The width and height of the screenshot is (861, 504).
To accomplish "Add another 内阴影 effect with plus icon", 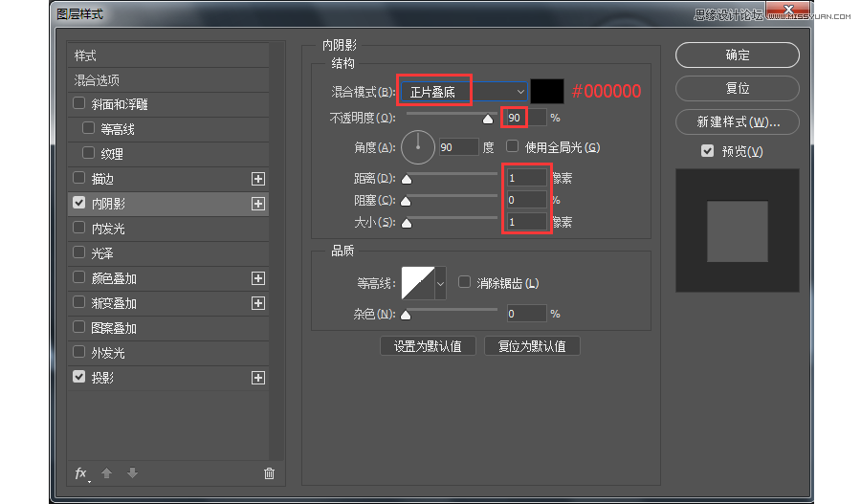I will [258, 204].
